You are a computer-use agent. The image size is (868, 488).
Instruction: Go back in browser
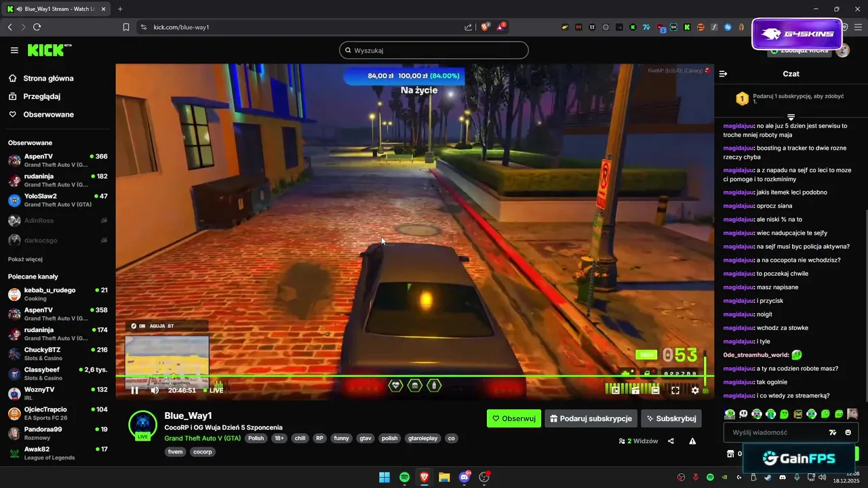tap(9, 27)
